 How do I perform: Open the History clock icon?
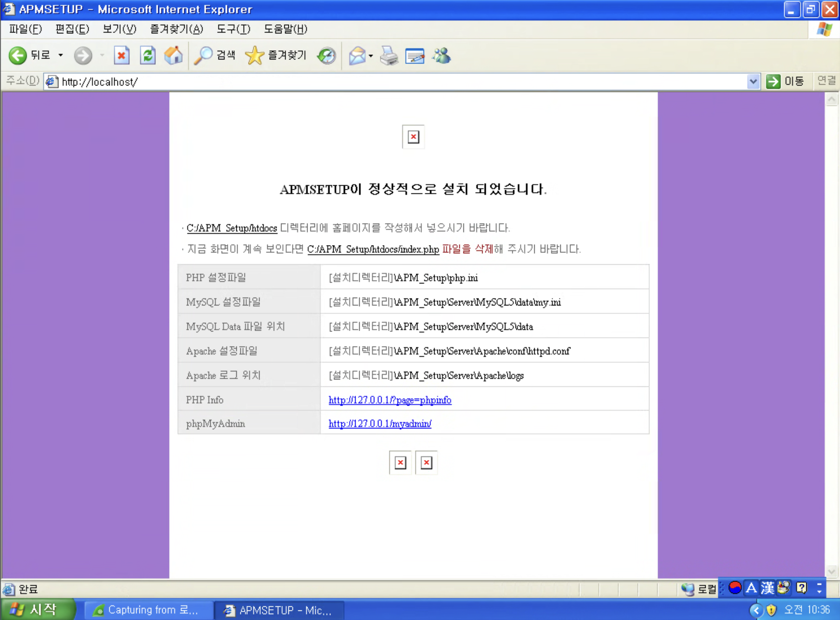pos(326,56)
